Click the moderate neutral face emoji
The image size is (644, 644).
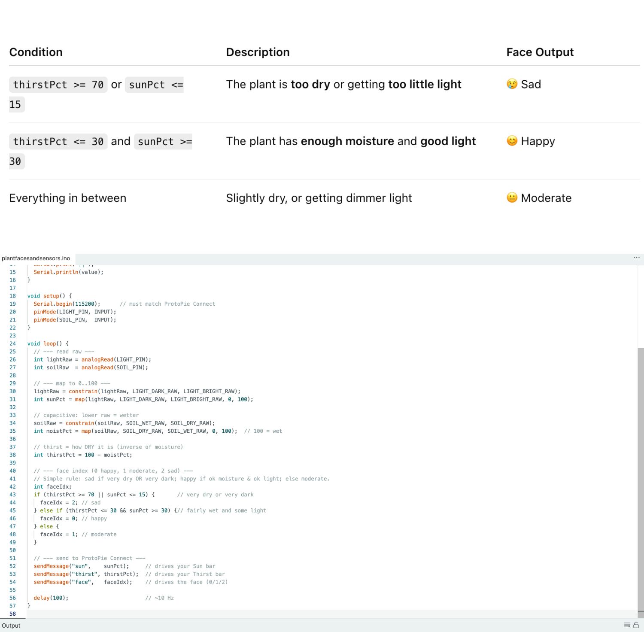[512, 197]
